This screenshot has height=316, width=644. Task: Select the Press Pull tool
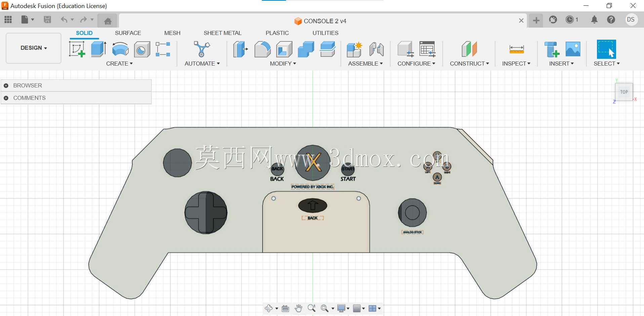(240, 49)
